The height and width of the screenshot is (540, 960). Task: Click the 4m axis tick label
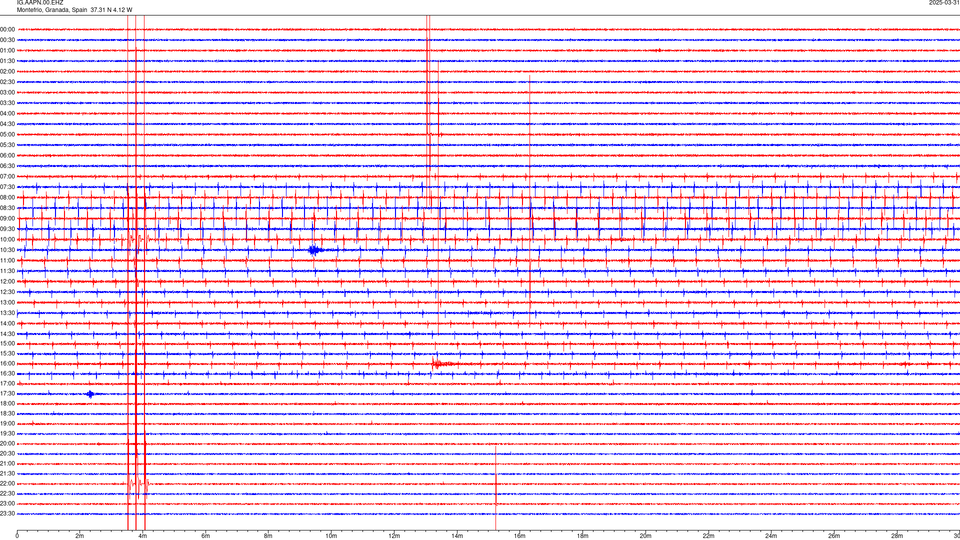tap(143, 536)
